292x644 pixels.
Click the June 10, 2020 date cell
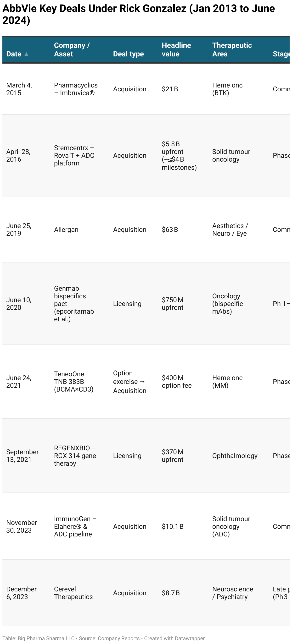coord(19,304)
